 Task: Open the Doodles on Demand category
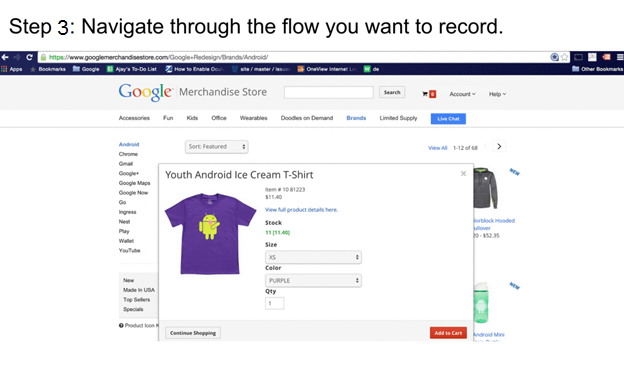[307, 118]
